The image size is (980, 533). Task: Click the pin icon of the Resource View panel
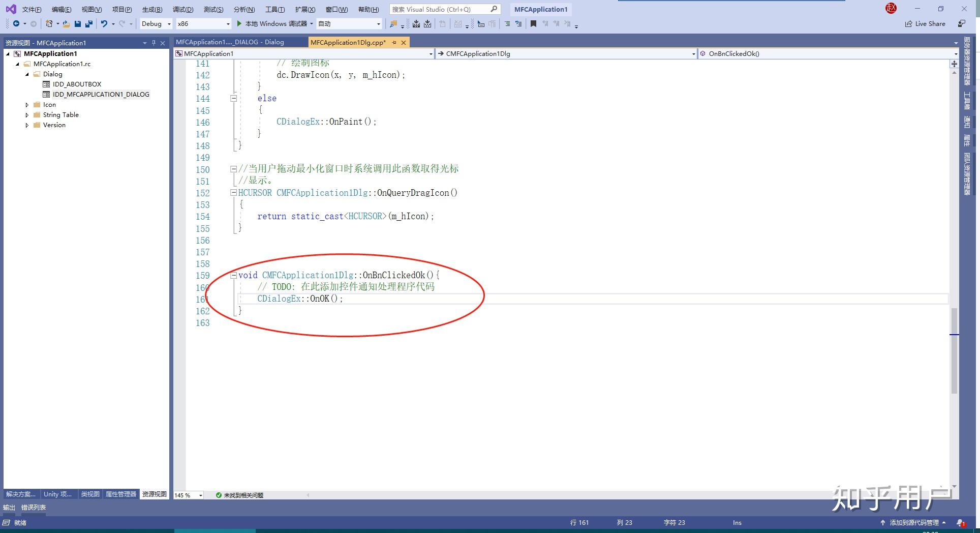154,43
